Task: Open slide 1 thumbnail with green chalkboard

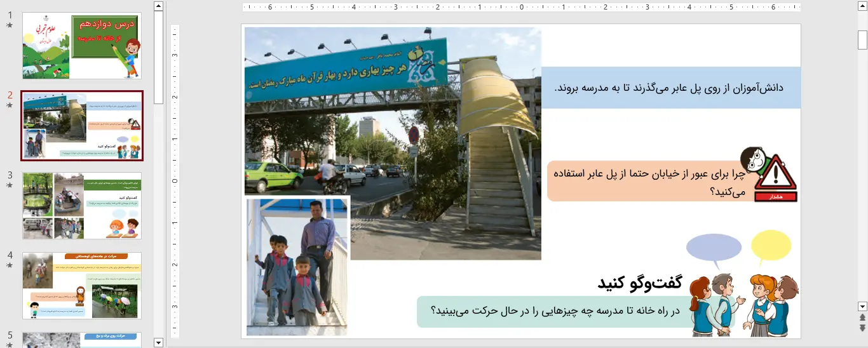Action: (82, 45)
